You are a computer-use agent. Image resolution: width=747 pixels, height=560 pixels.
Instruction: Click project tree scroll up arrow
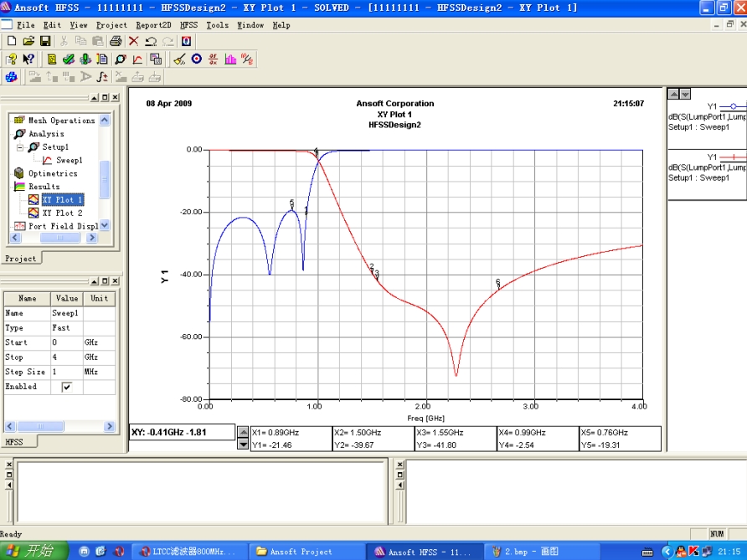105,120
